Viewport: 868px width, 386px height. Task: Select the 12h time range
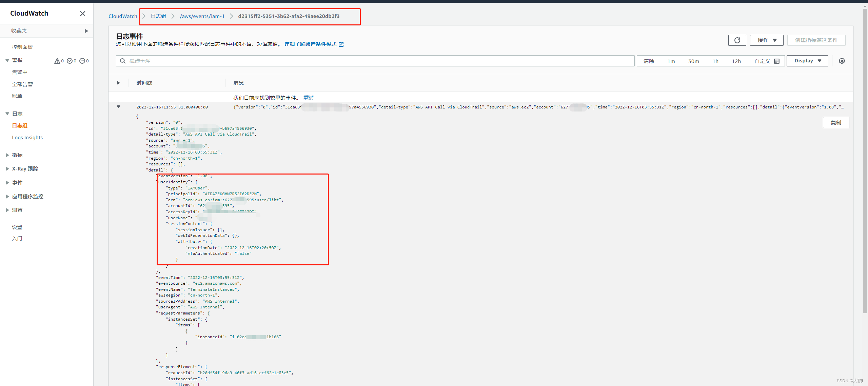(x=736, y=61)
